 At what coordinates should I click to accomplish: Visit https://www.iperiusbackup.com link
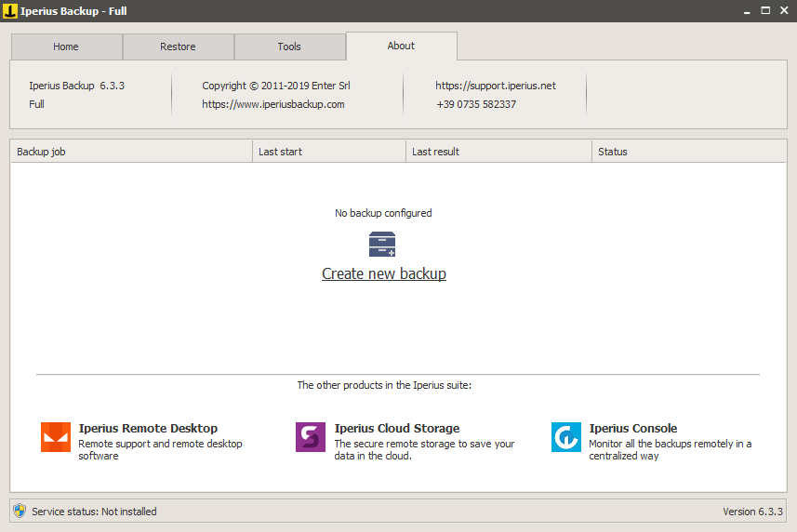tap(273, 104)
